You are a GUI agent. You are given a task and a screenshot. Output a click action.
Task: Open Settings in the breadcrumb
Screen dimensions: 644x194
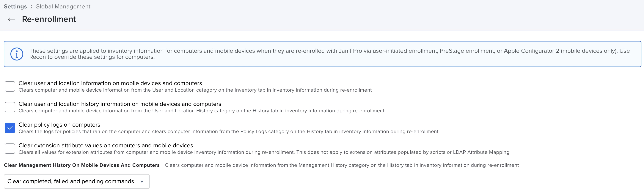(15, 6)
